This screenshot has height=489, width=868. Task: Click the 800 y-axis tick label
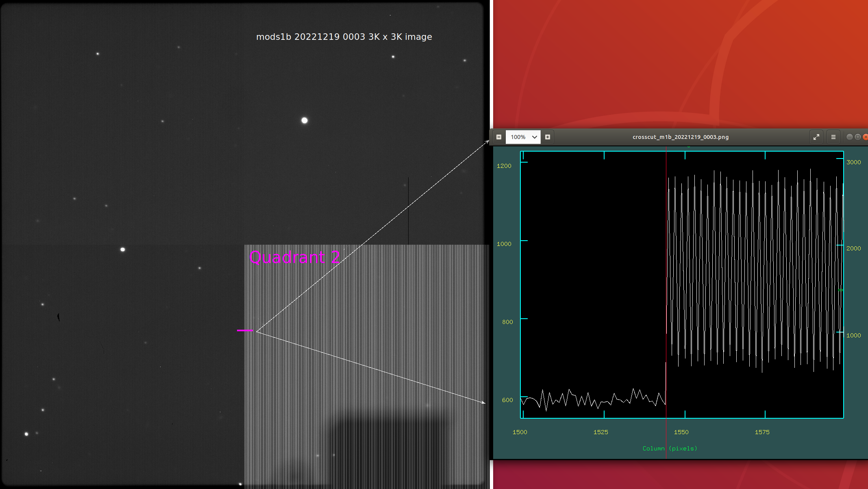tap(507, 322)
